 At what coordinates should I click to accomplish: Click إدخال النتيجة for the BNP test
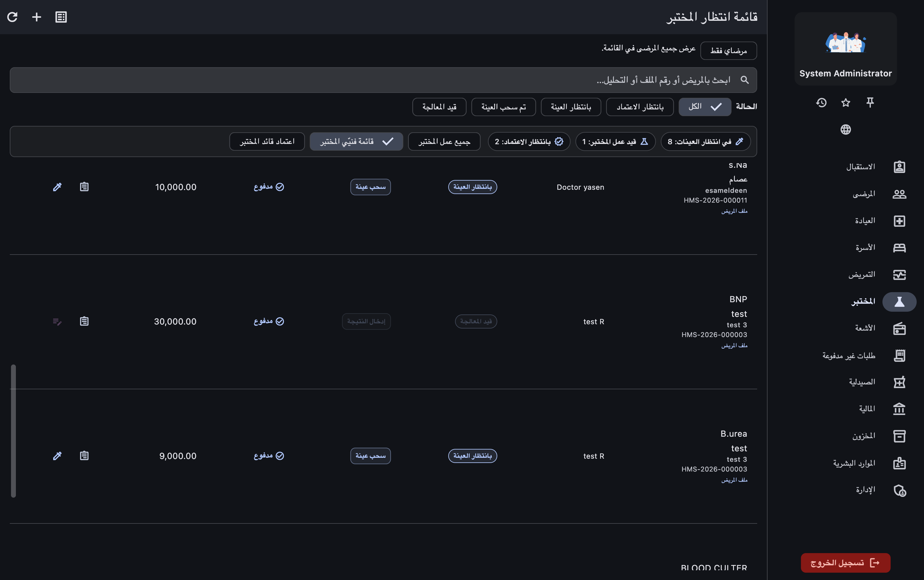(x=366, y=321)
